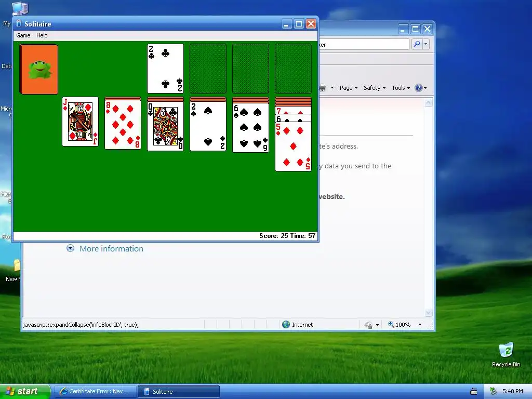This screenshot has height=399, width=532.
Task: Draw from the frog-backed stock deck
Action: (x=38, y=69)
